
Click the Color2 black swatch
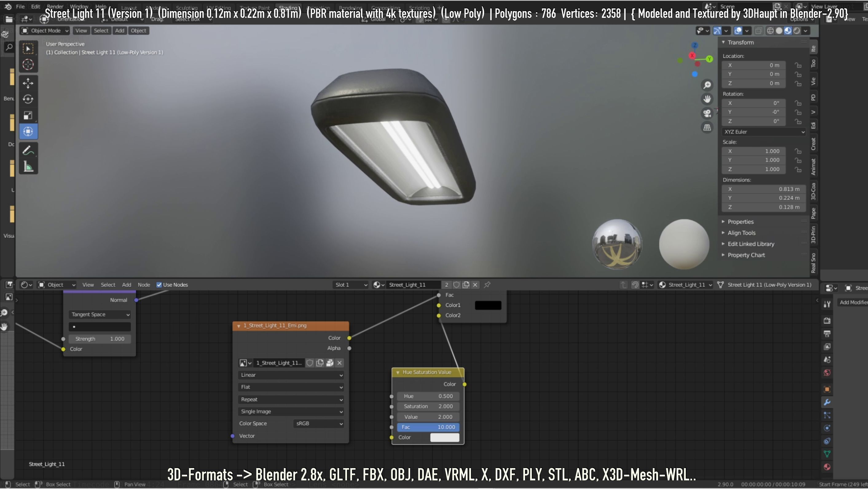[488, 305]
